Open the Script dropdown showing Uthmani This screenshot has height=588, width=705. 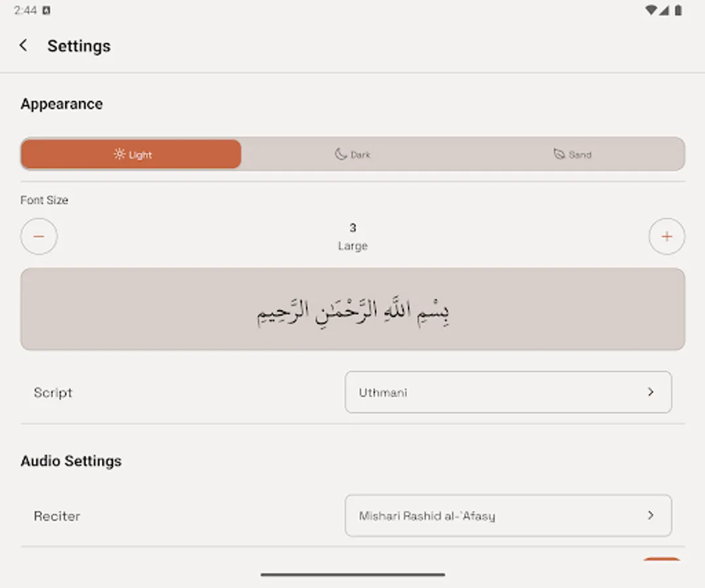tap(508, 392)
